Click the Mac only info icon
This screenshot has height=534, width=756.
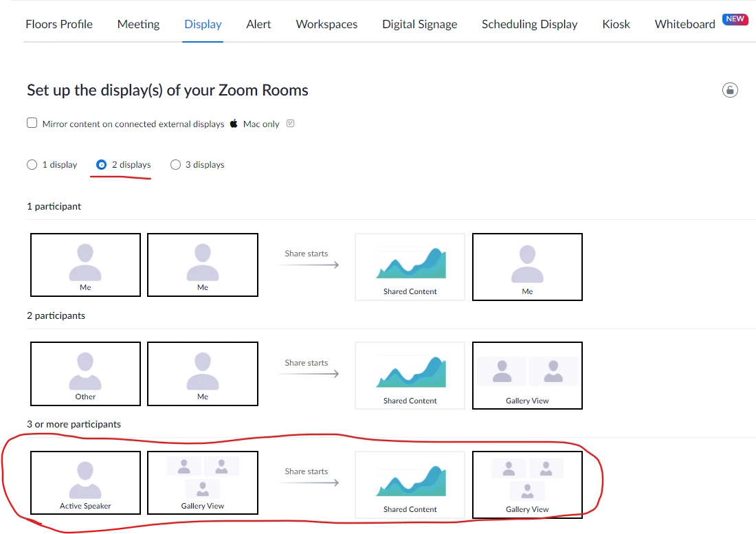click(290, 124)
